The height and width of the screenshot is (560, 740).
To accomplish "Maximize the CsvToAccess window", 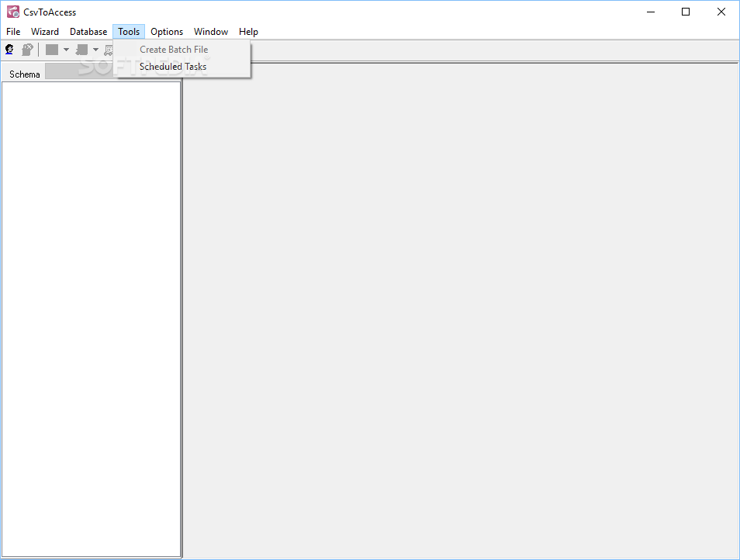I will [686, 12].
